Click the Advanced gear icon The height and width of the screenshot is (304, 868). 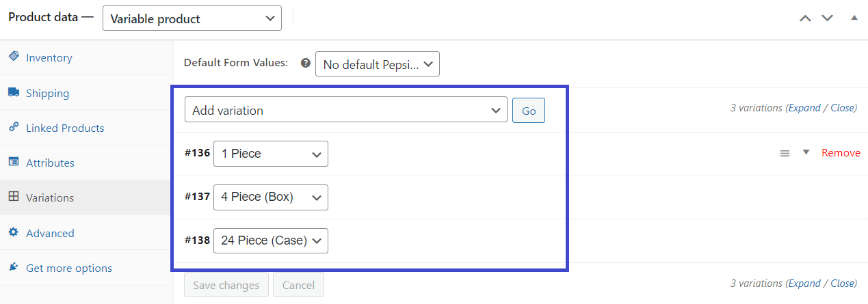[13, 232]
